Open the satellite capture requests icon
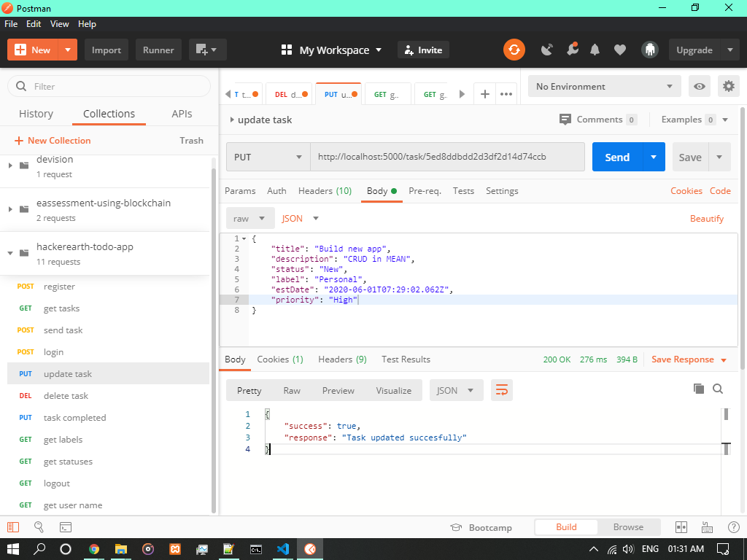Screen dimensions: 747x560 tap(547, 50)
